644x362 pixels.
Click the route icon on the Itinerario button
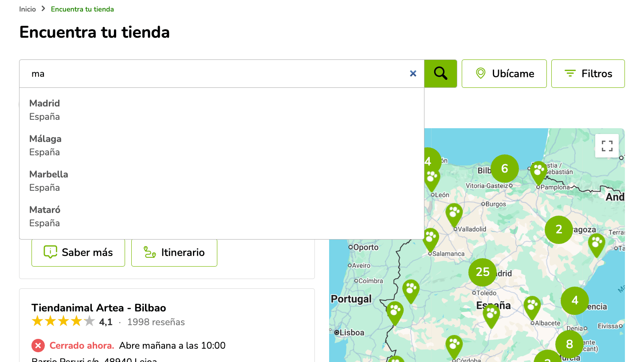150,252
